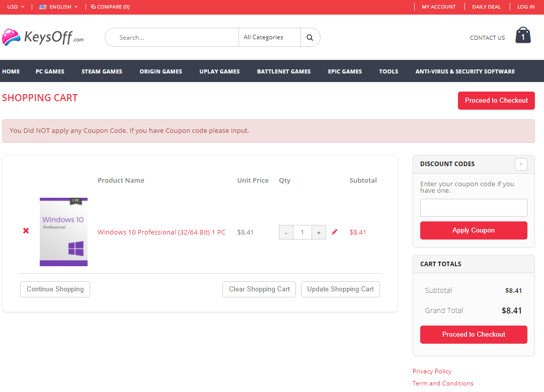Click Grand Total value $8.41
The width and height of the screenshot is (544, 392).
click(x=511, y=311)
